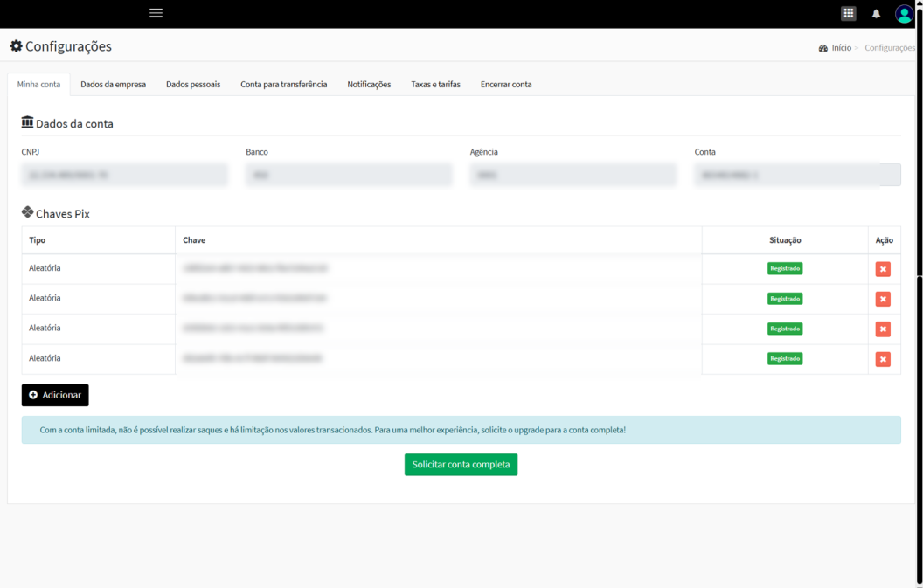Remove the fourth Aleatória Pix key

click(883, 359)
